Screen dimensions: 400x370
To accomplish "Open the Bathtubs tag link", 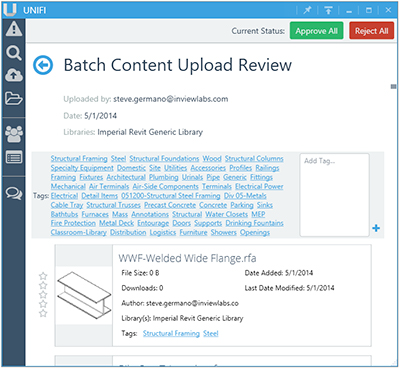I will tap(64, 214).
